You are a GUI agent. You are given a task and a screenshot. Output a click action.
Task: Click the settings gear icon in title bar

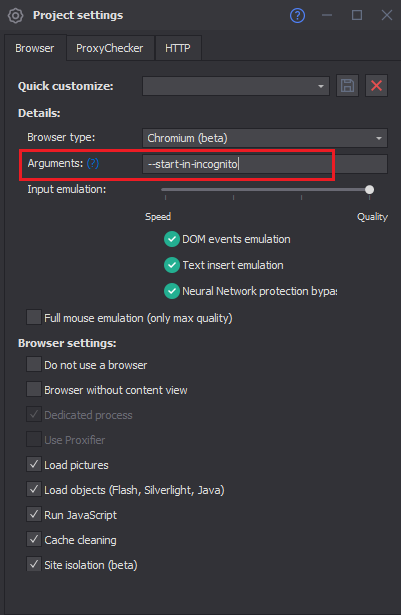click(15, 16)
